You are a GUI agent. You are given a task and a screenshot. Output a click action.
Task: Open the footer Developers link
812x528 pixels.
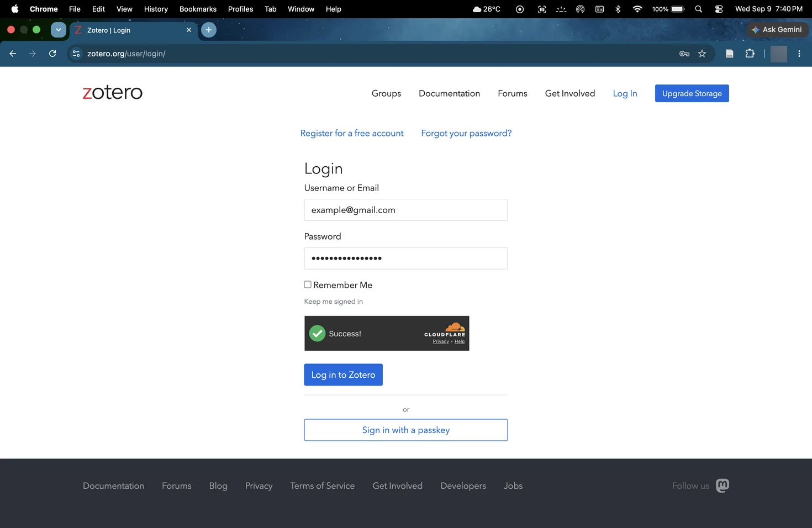pos(463,485)
